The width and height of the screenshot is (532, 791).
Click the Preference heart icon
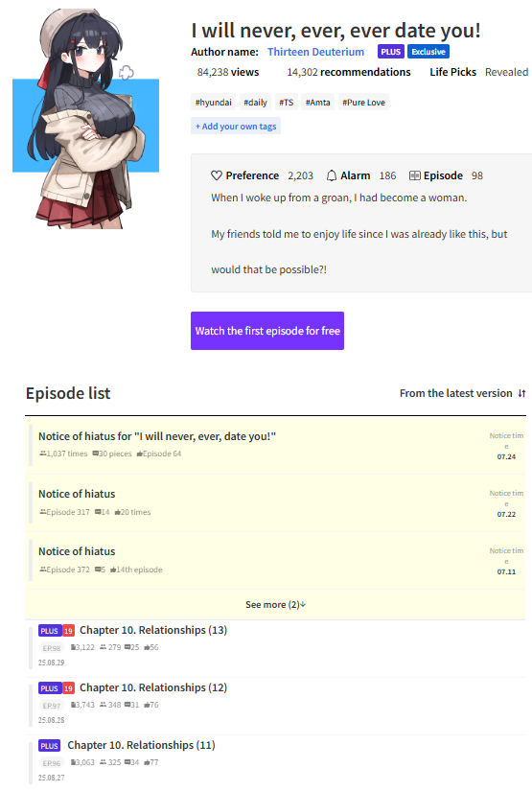[x=217, y=175]
